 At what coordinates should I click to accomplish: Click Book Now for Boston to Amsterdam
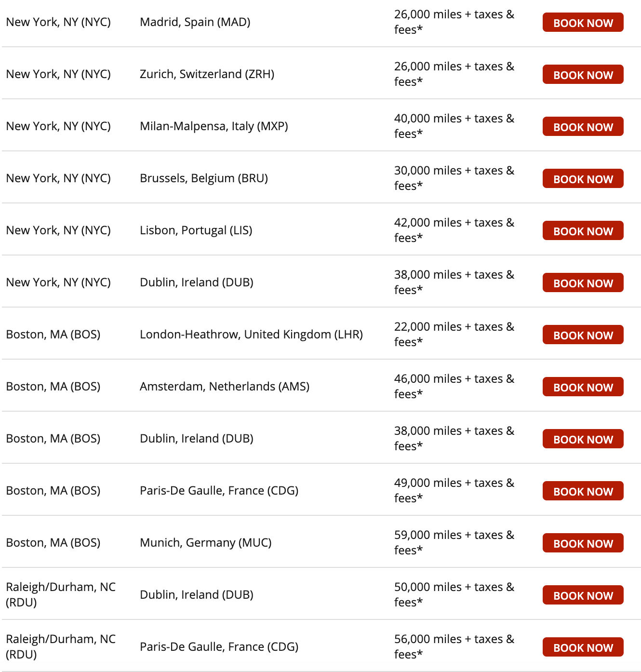coord(583,387)
